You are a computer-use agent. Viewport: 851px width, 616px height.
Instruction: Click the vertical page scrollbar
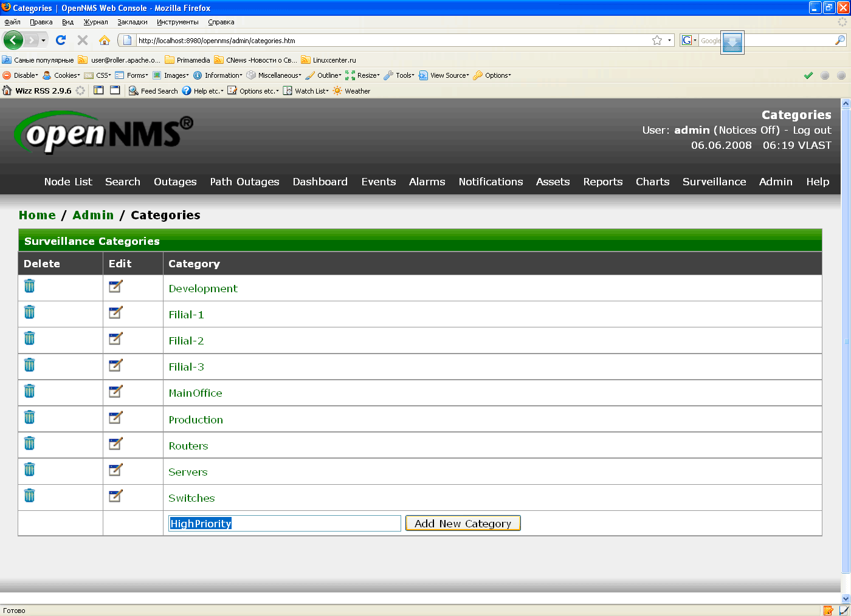[846, 340]
